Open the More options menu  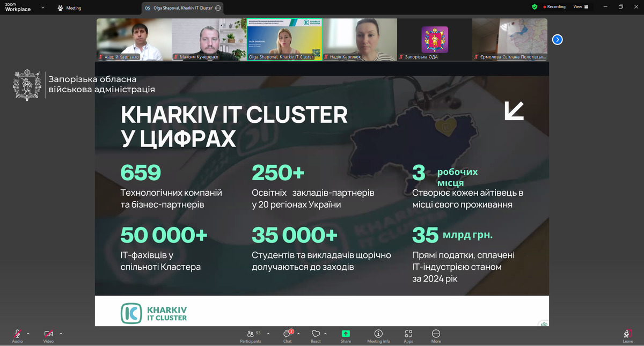pyautogui.click(x=436, y=336)
